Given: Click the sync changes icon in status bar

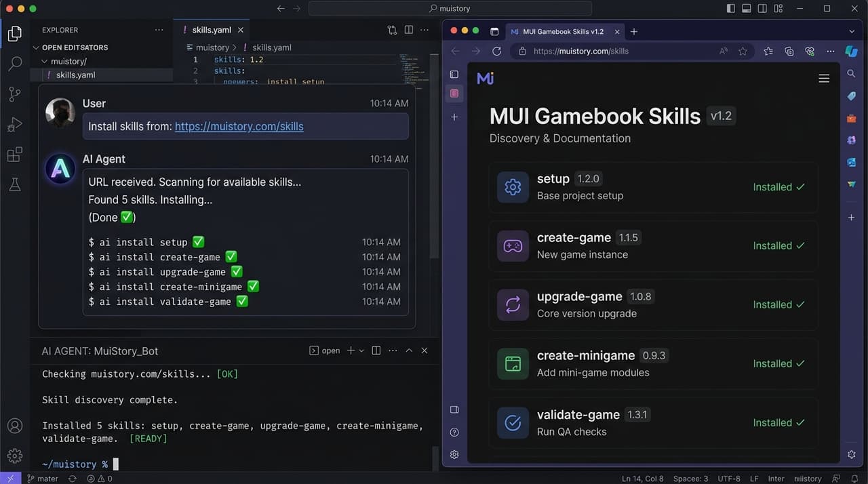Looking at the screenshot, I should (x=73, y=479).
